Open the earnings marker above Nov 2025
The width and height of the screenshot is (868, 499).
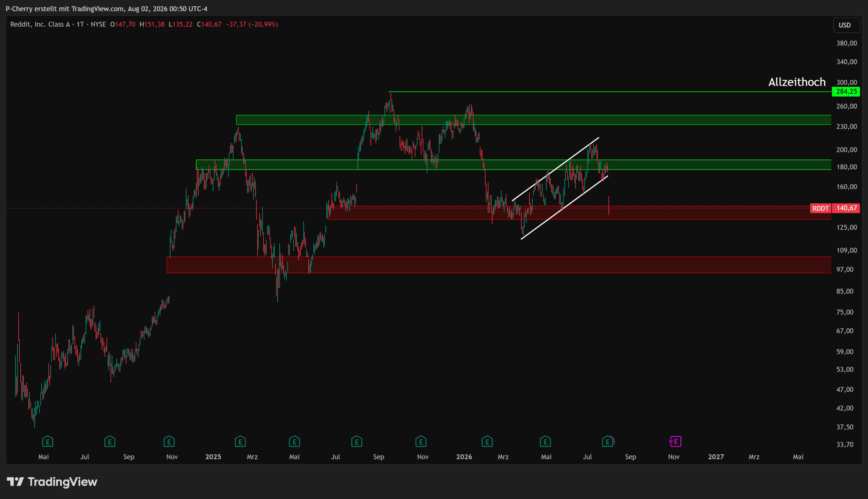[421, 441]
